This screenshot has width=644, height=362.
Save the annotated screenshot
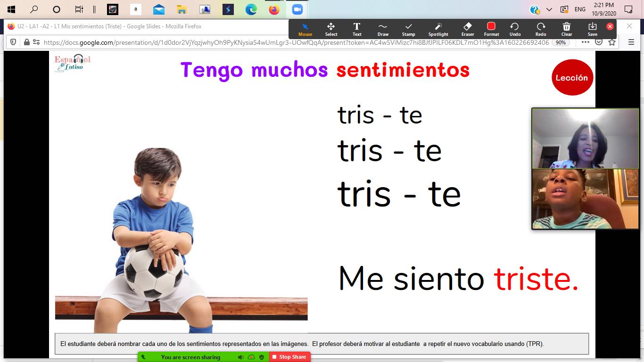coord(593,29)
